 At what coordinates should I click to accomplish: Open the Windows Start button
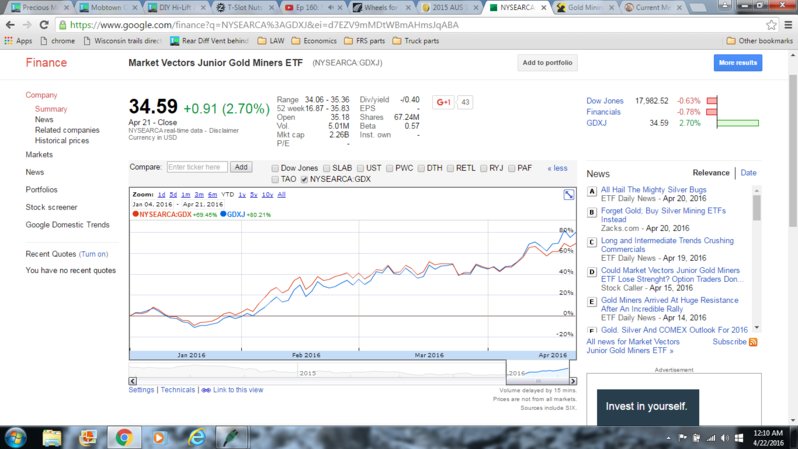[16, 438]
